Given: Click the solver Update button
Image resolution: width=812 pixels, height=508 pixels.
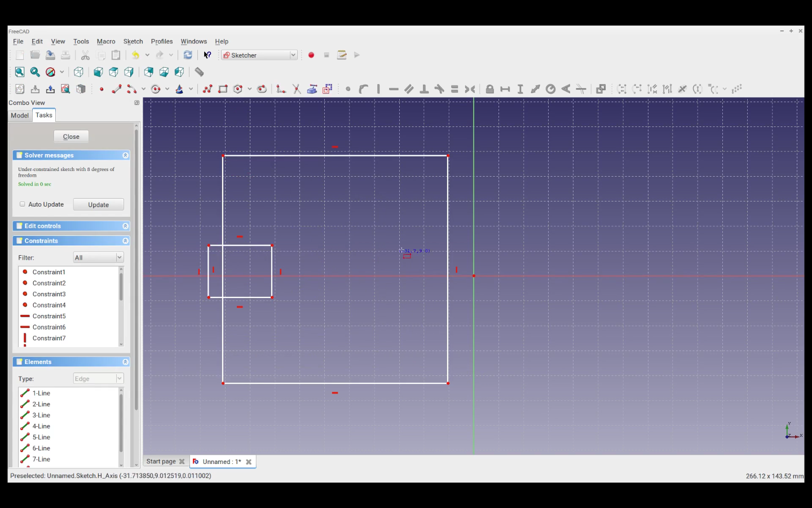Looking at the screenshot, I should (98, 205).
